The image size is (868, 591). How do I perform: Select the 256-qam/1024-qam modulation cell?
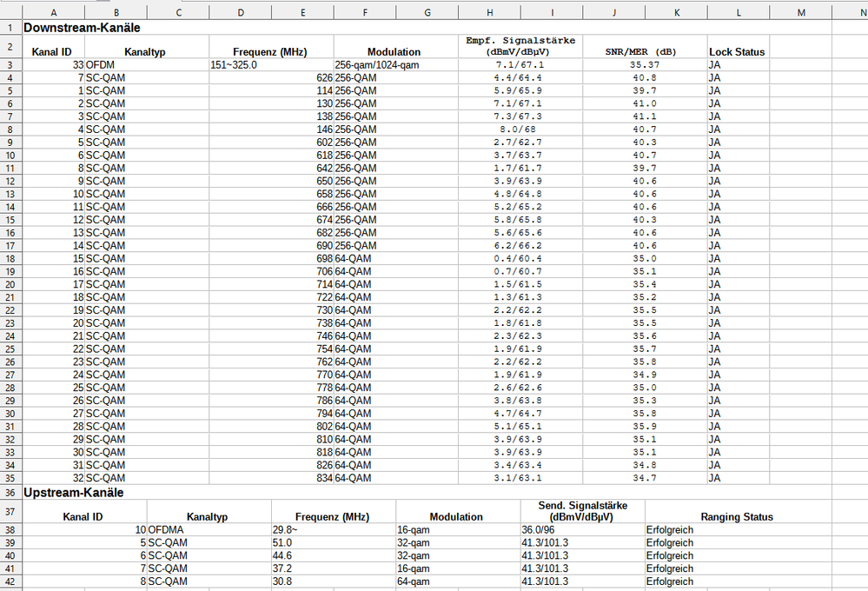tap(396, 65)
